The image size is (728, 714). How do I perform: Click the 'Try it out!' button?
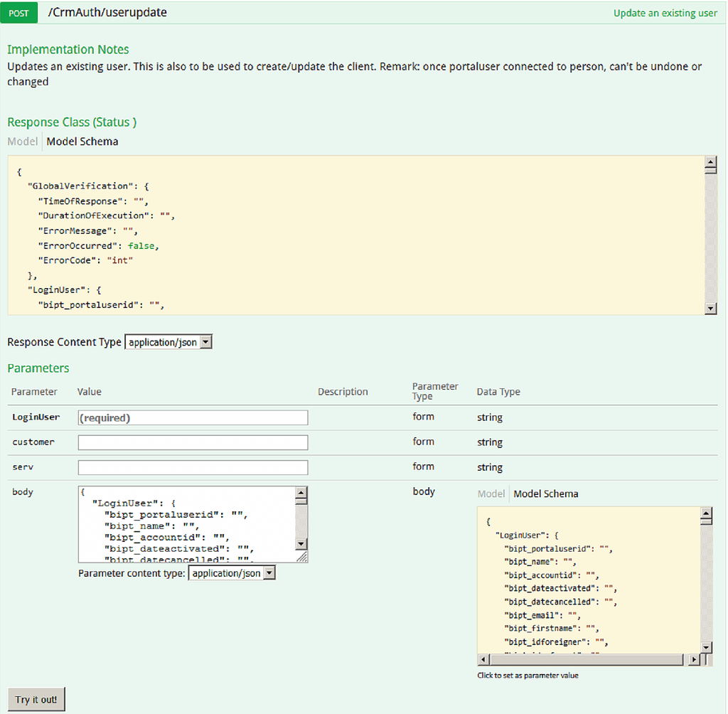click(x=36, y=699)
